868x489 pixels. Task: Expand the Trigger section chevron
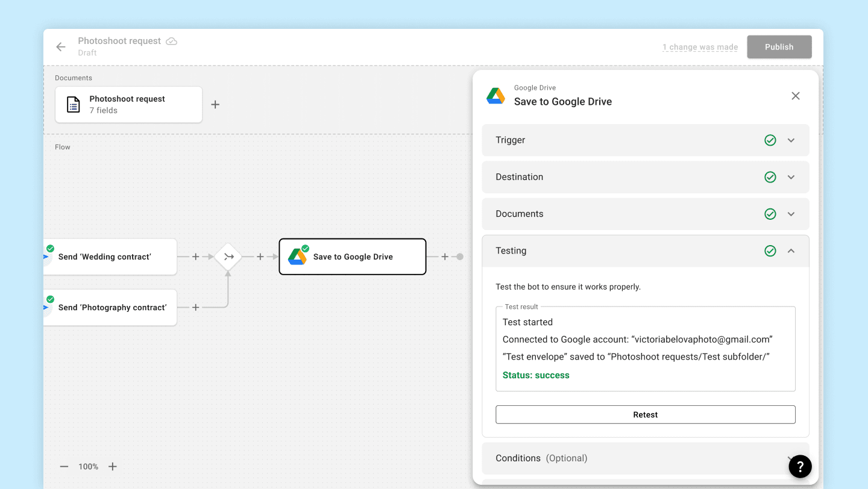pos(791,140)
